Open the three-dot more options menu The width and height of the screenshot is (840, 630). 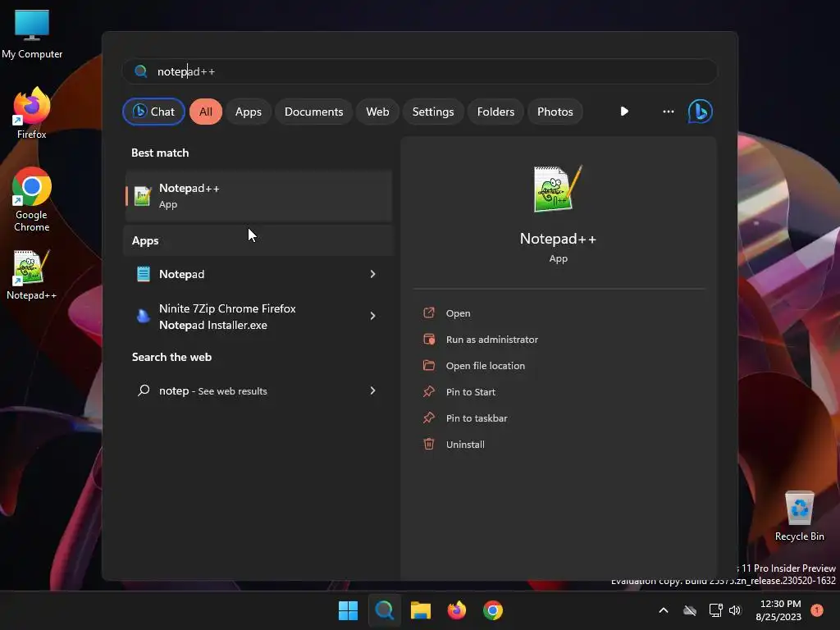tap(668, 112)
